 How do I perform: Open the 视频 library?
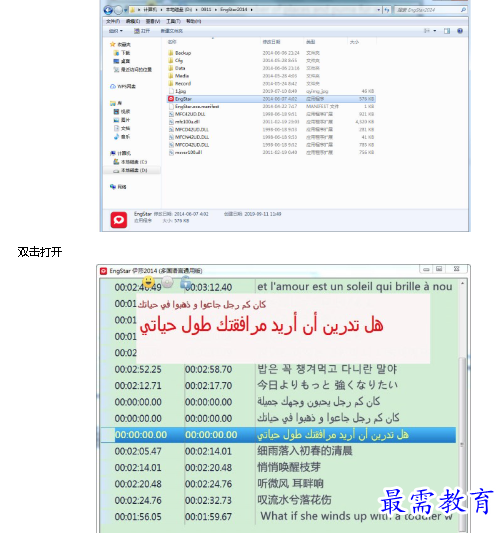coord(122,111)
